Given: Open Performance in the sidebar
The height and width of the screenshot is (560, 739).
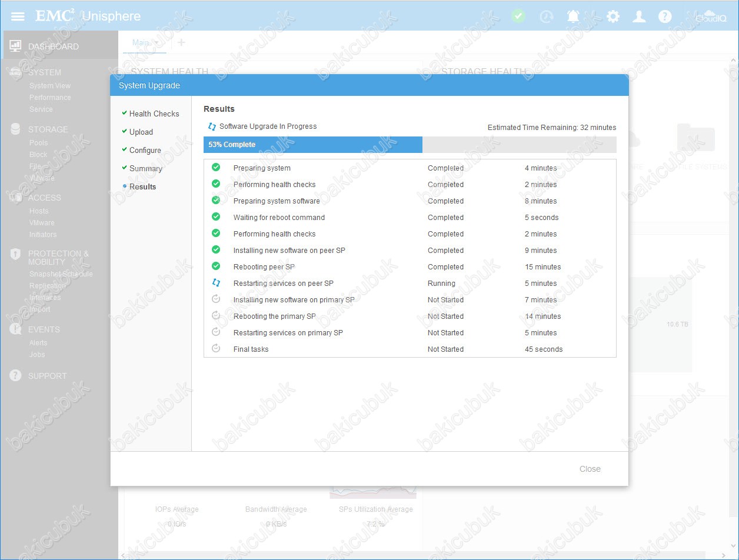Looking at the screenshot, I should click(50, 98).
